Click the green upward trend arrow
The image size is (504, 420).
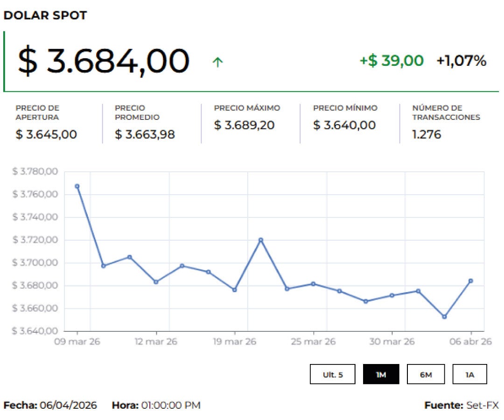click(x=217, y=62)
